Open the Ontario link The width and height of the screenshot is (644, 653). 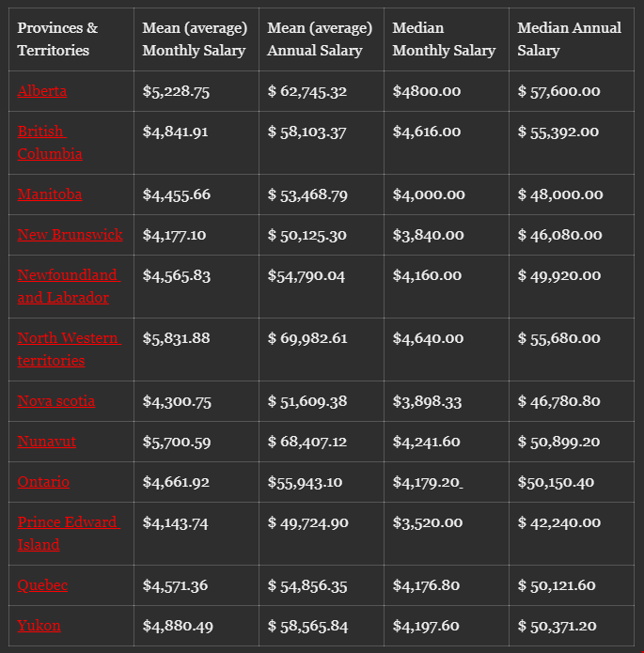point(43,482)
